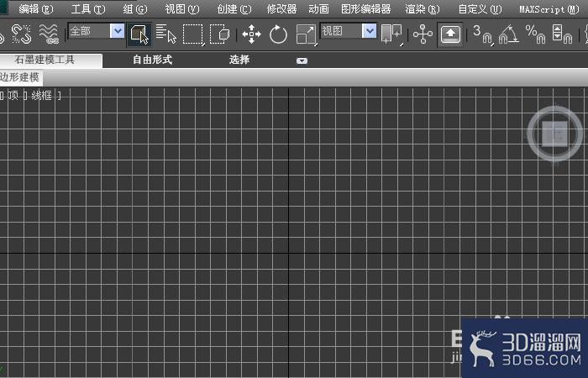Screen dimensions: 588x378
Task: Open the 工具(T) menu
Action: [x=88, y=9]
